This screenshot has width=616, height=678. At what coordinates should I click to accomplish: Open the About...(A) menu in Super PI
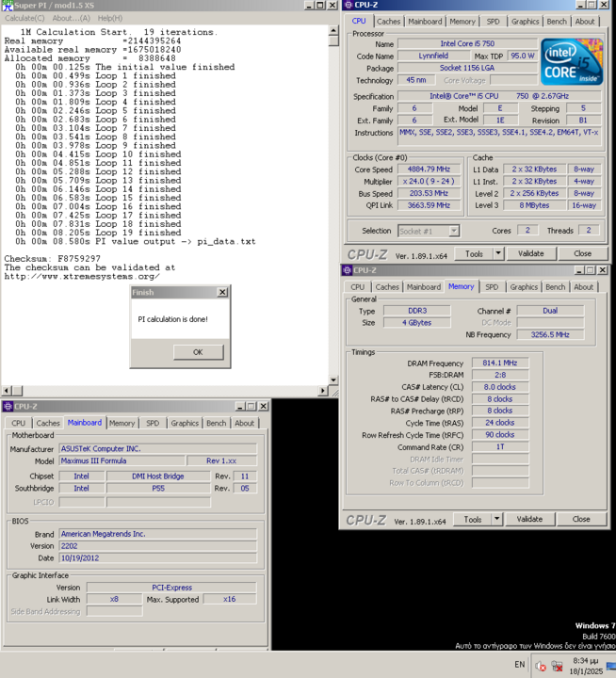pos(72,18)
